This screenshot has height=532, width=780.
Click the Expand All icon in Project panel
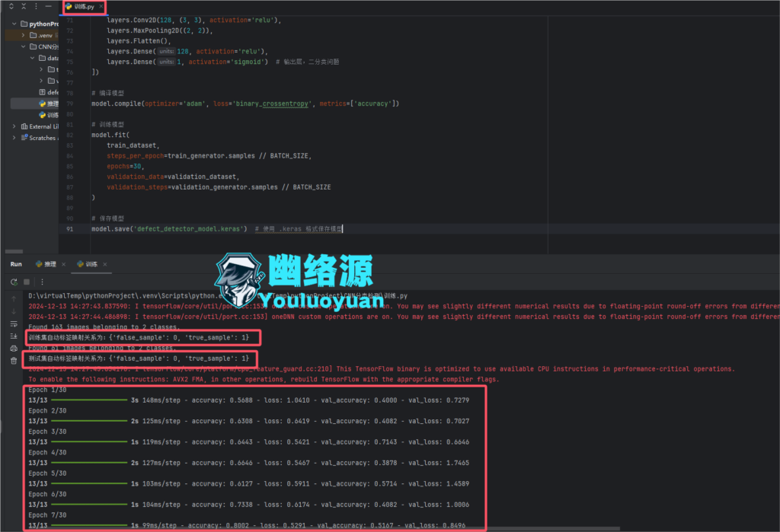(11, 6)
